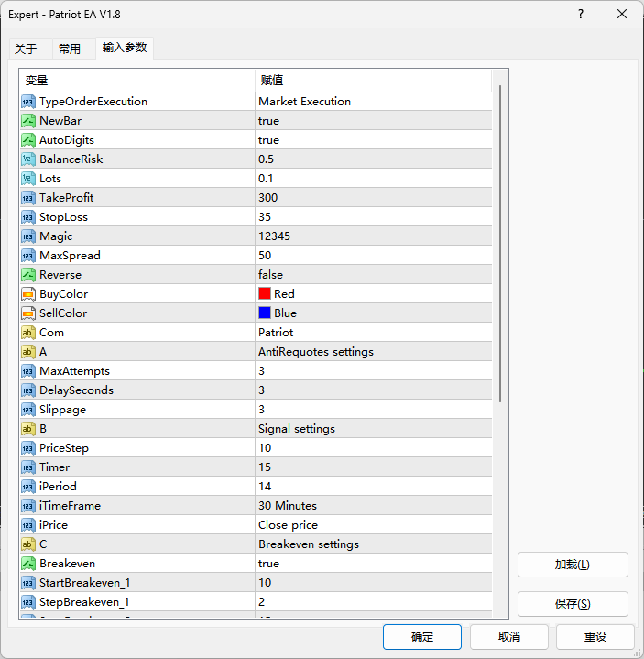Click the 加载(L) button
Viewport: 644px width, 659px height.
[572, 565]
